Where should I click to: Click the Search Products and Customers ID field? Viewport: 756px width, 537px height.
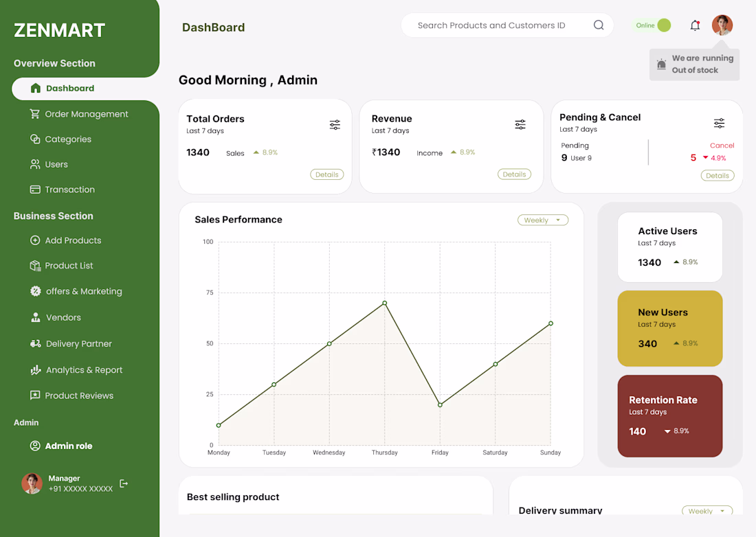[x=507, y=25]
